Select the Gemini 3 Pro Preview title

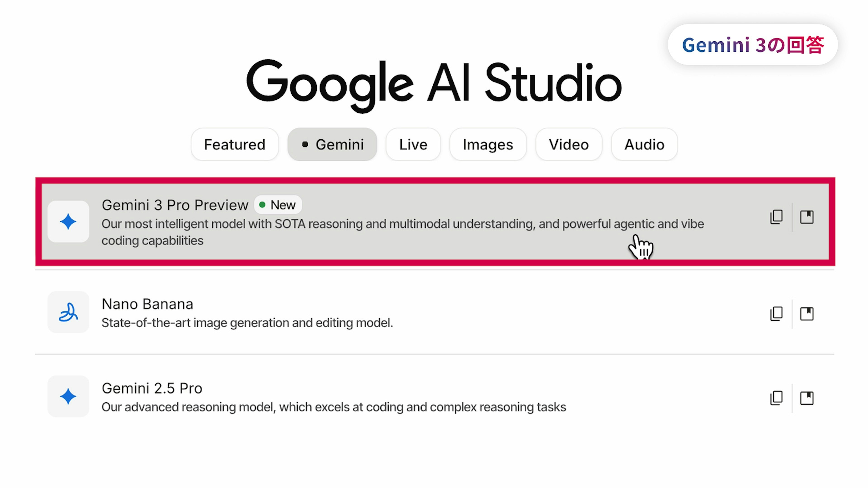click(175, 205)
